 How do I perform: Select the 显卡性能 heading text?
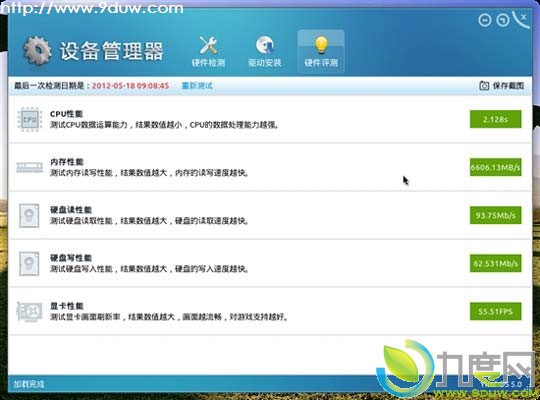67,306
